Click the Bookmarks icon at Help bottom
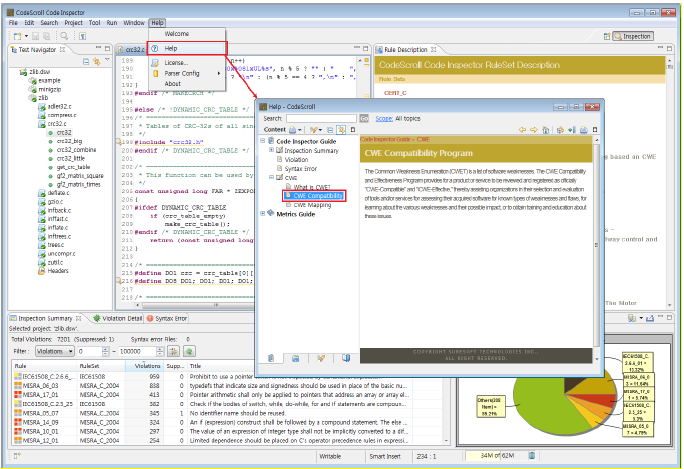Image resolution: width=684 pixels, height=469 pixels. click(346, 358)
